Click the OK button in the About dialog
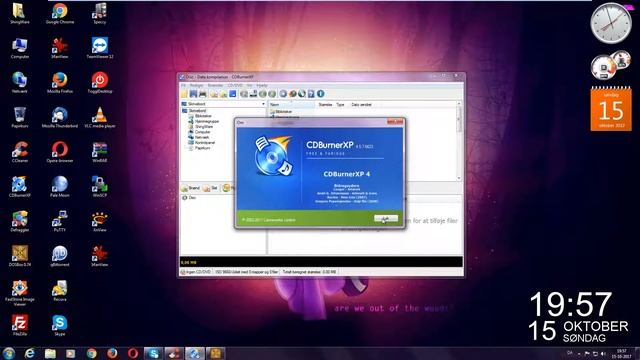640x360 pixels. 386,219
